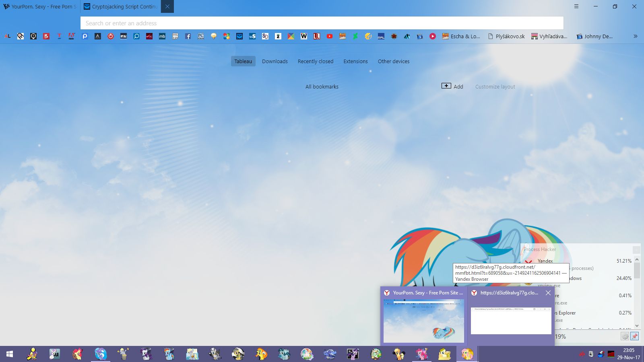Click the 24.40% CPU value

[x=624, y=278]
